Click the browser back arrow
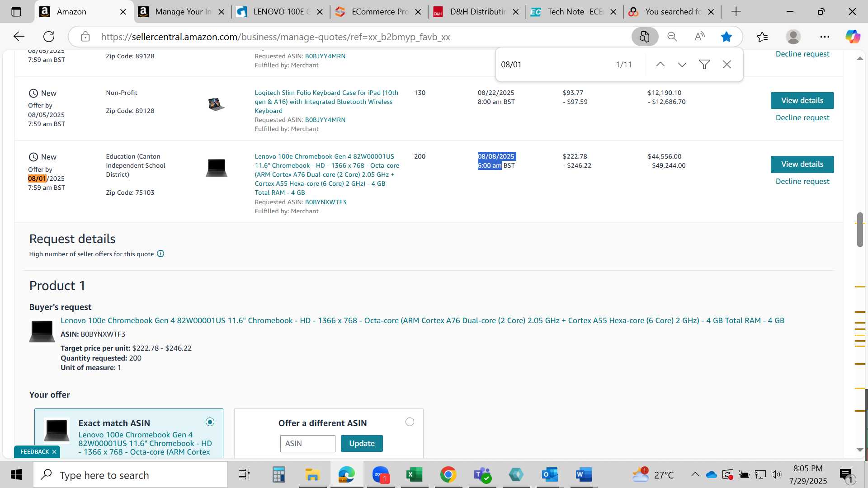The width and height of the screenshot is (868, 488). [x=19, y=37]
